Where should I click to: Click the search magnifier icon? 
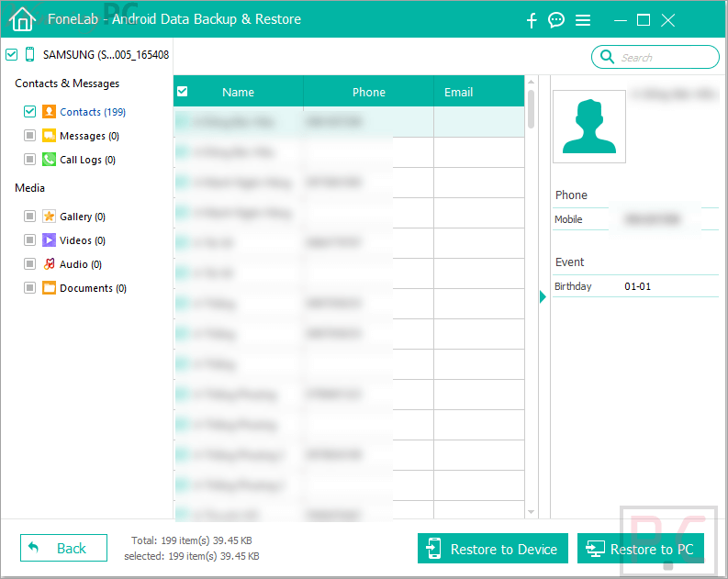pyautogui.click(x=607, y=57)
